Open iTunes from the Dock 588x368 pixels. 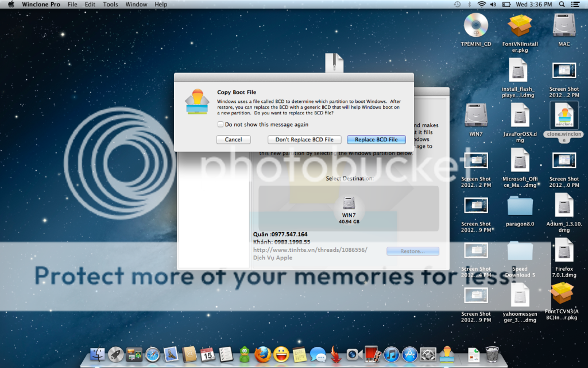point(391,354)
